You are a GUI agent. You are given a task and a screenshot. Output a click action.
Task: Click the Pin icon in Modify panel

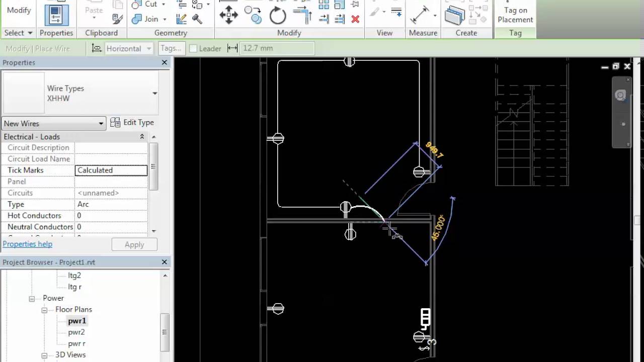click(x=355, y=5)
